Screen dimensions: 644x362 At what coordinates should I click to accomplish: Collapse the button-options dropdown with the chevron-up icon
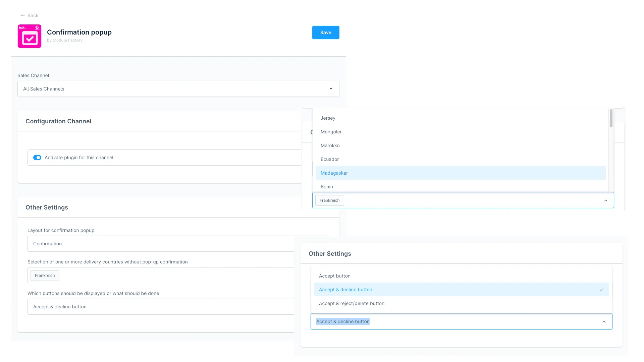[x=604, y=322]
